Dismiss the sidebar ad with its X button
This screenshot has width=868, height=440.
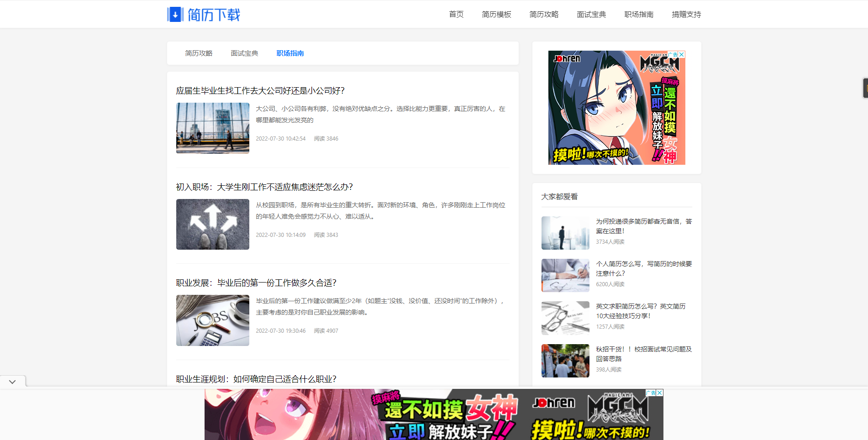[681, 54]
